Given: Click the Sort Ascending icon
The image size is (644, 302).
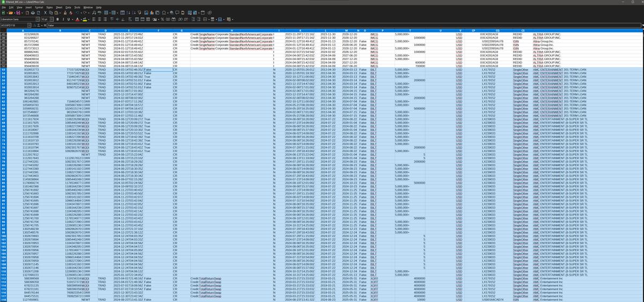Looking at the screenshot, I should [128, 13].
